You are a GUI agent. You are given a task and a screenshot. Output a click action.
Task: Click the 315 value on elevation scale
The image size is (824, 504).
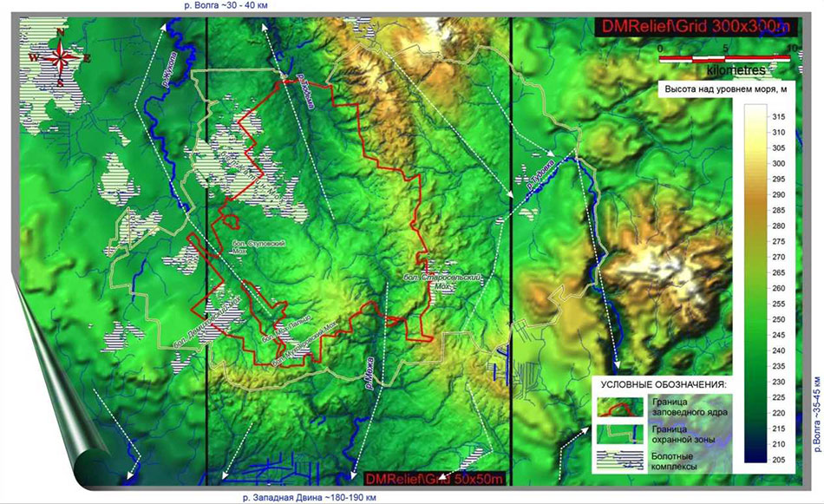click(778, 117)
